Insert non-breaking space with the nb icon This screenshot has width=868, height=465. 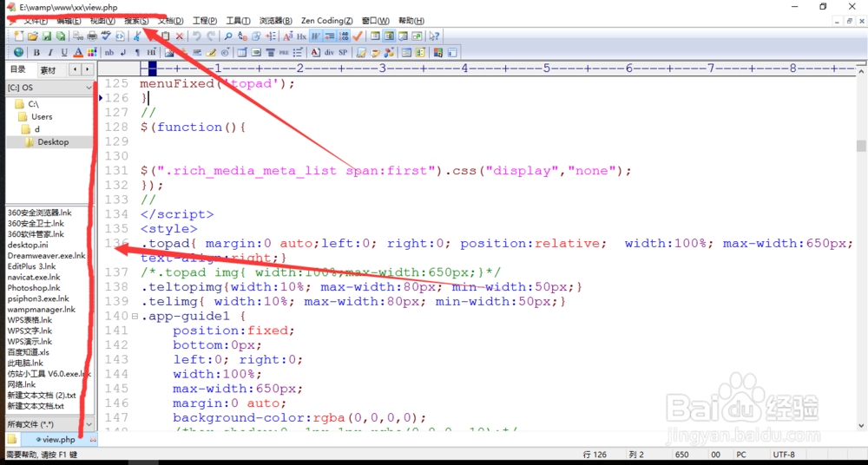click(109, 53)
